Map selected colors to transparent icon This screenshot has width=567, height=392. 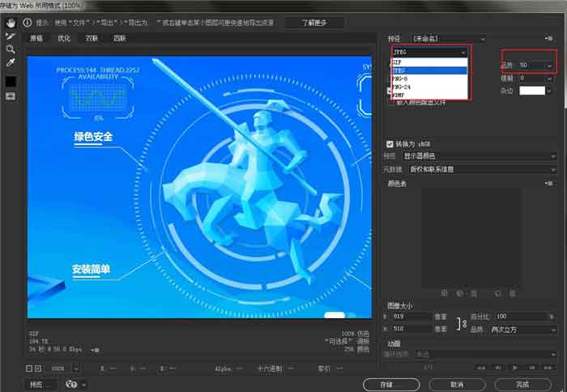coord(445,293)
